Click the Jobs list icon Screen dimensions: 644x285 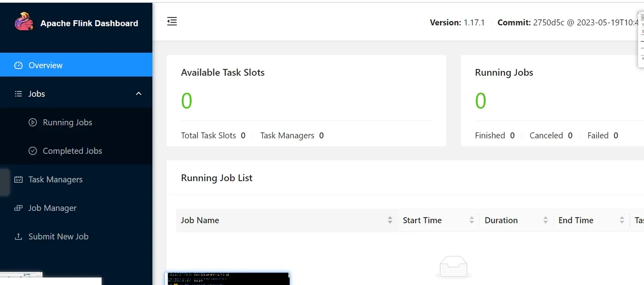click(x=18, y=94)
